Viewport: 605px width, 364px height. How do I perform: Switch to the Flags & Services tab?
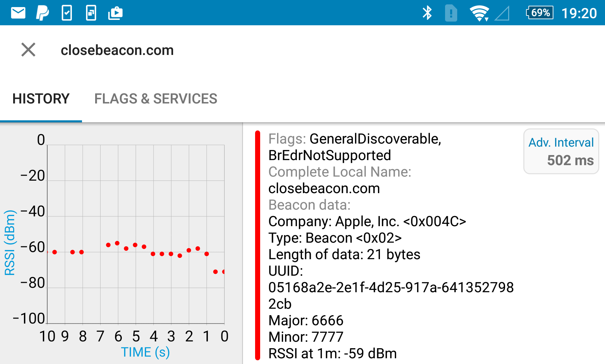pyautogui.click(x=156, y=99)
